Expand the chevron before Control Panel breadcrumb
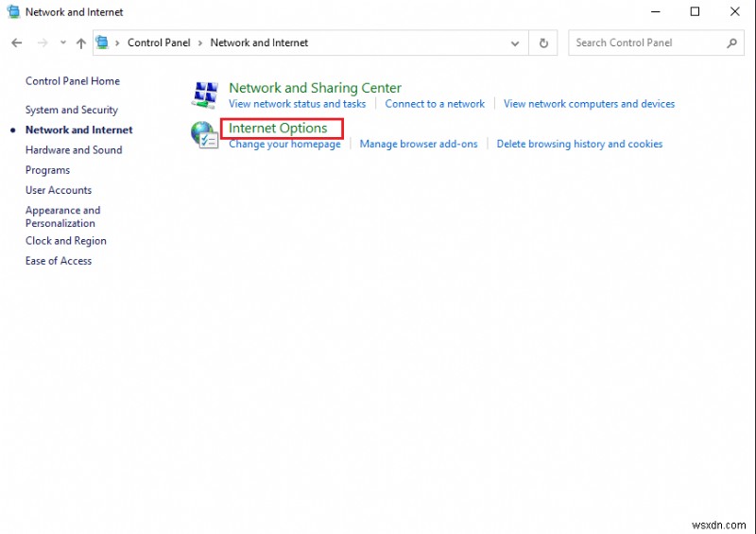 click(x=117, y=43)
